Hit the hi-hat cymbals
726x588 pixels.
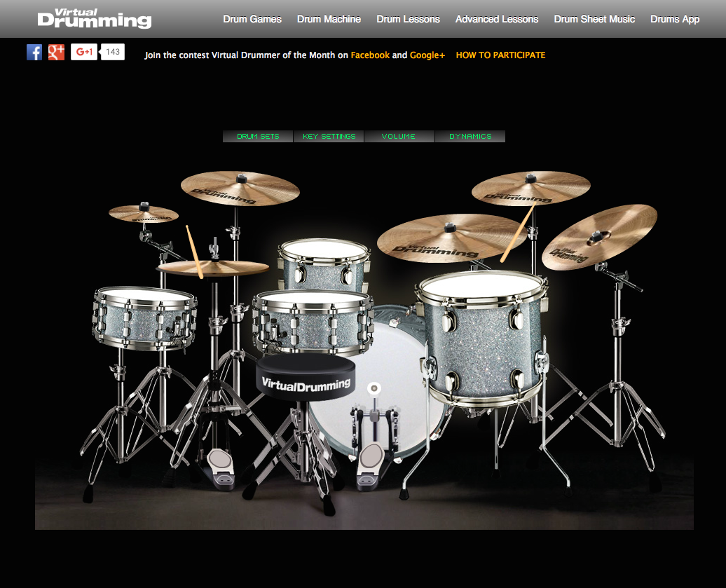point(215,268)
